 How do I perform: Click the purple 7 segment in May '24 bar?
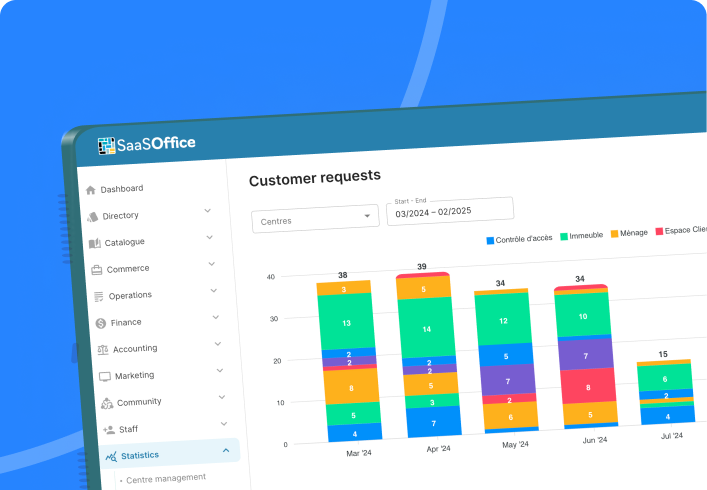(507, 381)
